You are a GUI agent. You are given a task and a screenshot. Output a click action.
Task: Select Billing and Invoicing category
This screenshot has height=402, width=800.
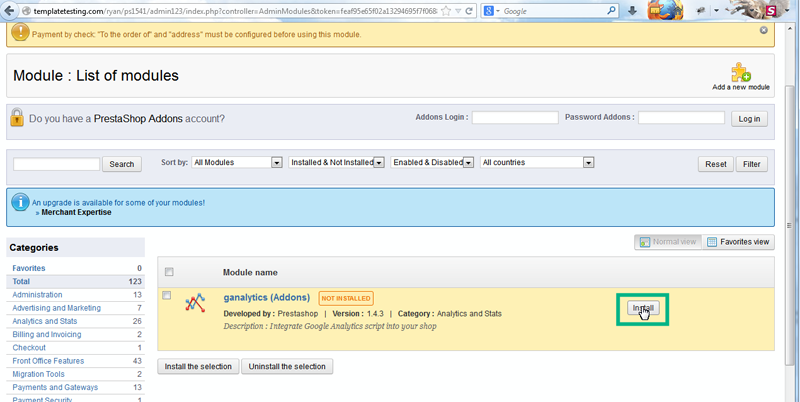click(47, 334)
